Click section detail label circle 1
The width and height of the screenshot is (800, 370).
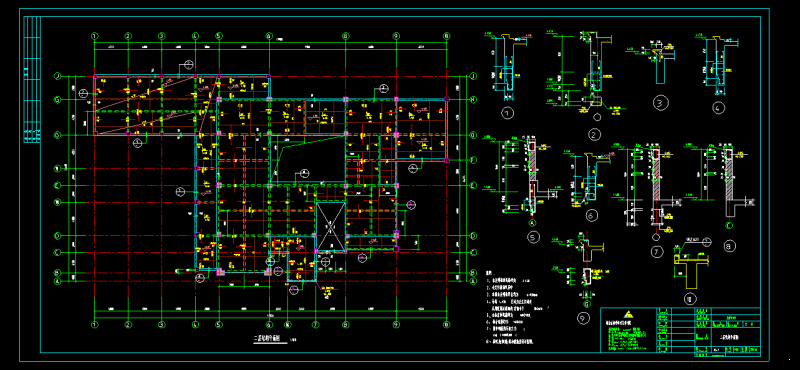pos(508,113)
